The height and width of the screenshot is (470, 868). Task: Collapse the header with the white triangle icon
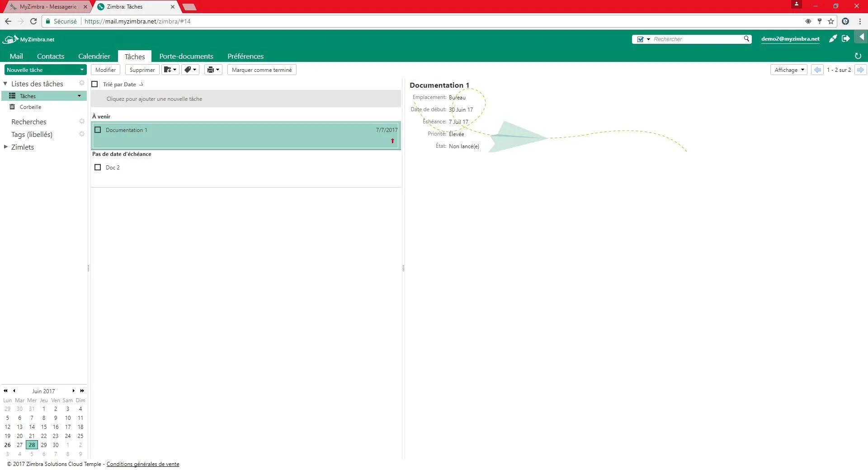861,37
